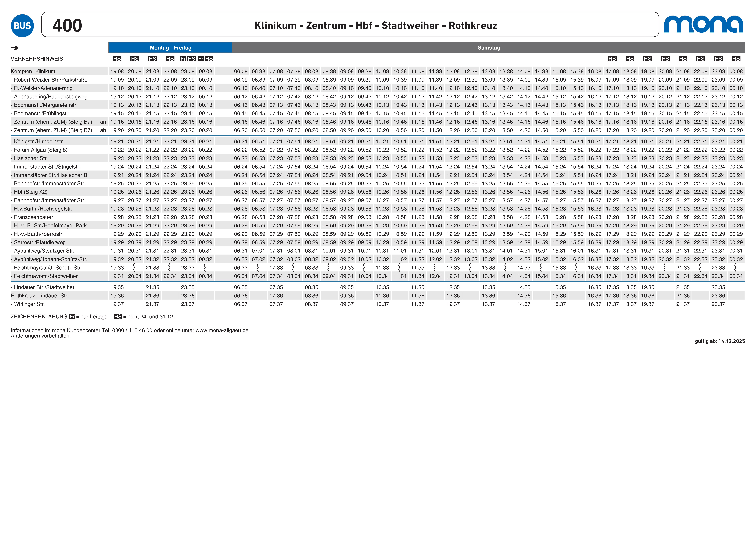Select the Samstag header
This screenshot has width=756, height=535.
pyautogui.click(x=489, y=48)
